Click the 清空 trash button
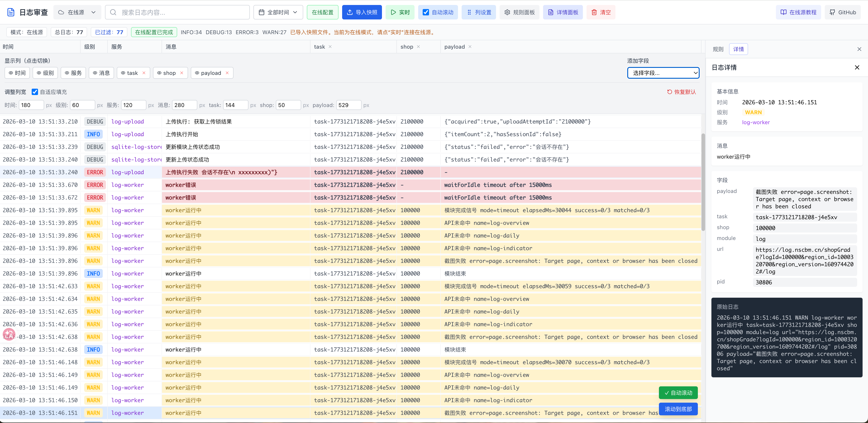 (x=601, y=12)
